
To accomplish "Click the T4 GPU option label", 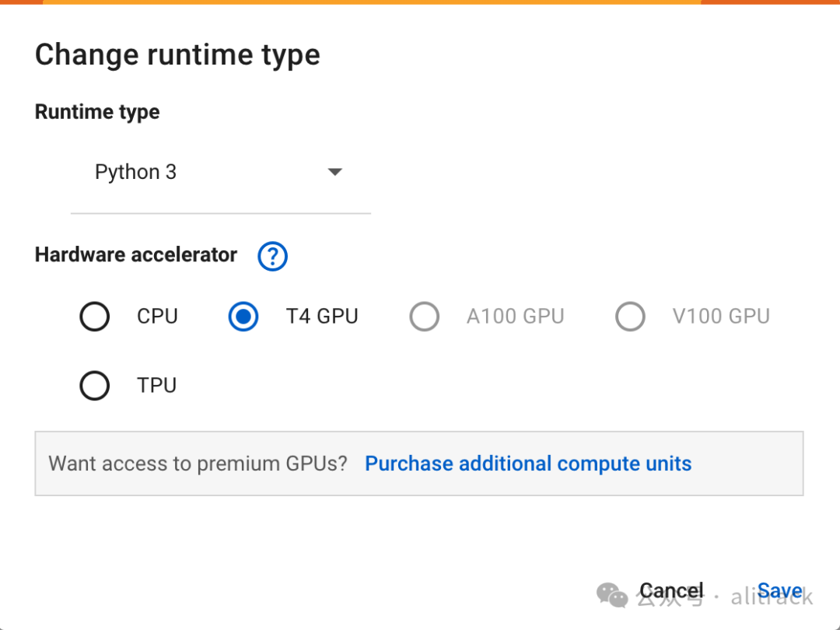I will [322, 317].
